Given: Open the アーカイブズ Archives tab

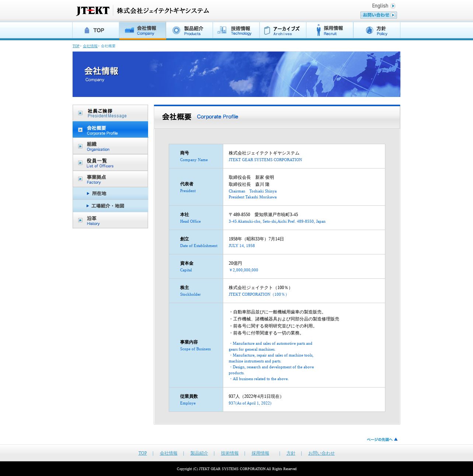Looking at the screenshot, I should coord(283,30).
